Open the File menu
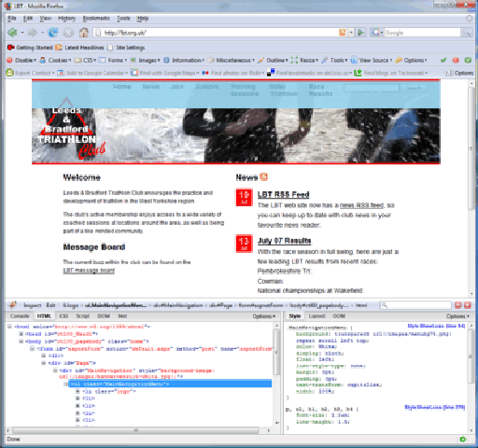Viewport: 478px width, 448px height. [12, 19]
